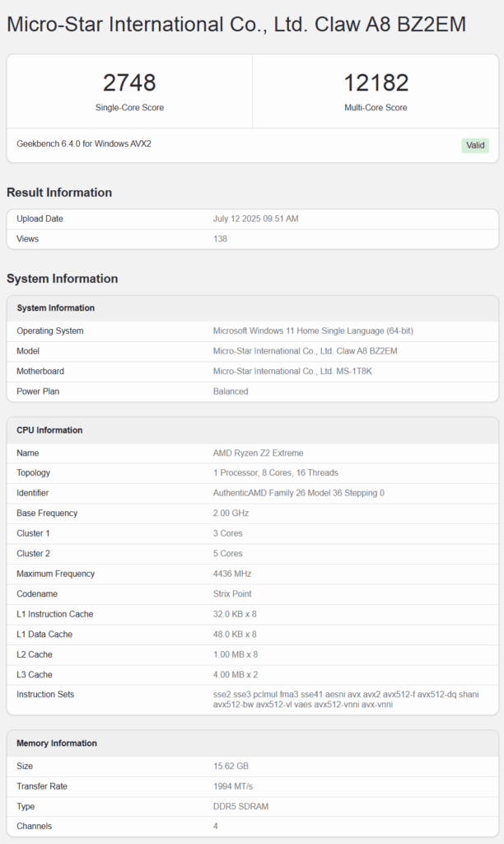Click the CPU Information table header

[x=252, y=430]
